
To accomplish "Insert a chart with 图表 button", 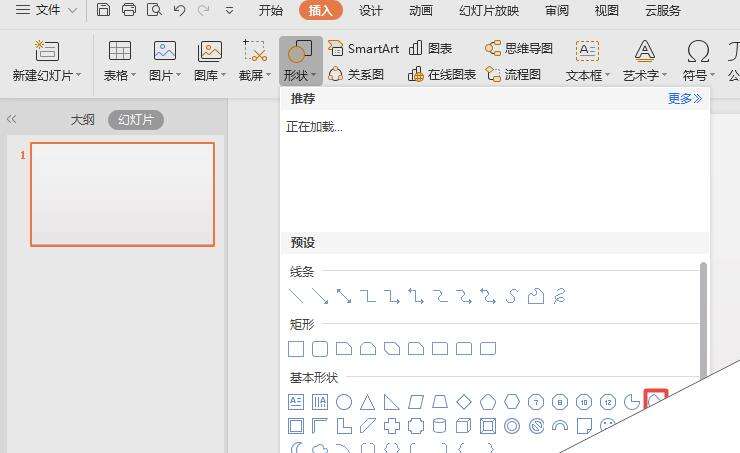I will [430, 48].
